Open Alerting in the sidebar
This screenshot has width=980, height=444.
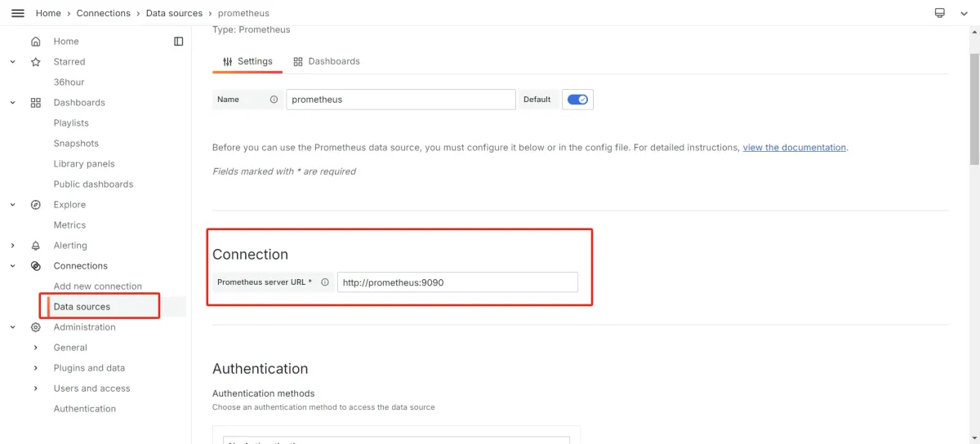[x=70, y=246]
